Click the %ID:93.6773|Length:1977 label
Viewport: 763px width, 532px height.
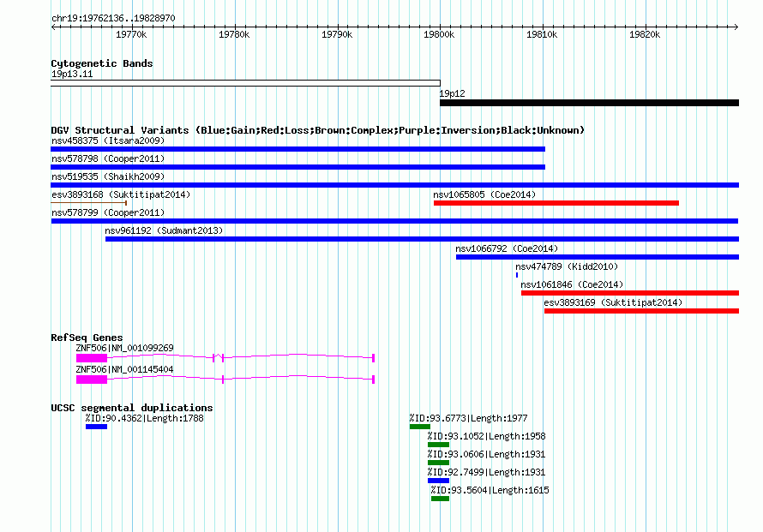pos(469,418)
